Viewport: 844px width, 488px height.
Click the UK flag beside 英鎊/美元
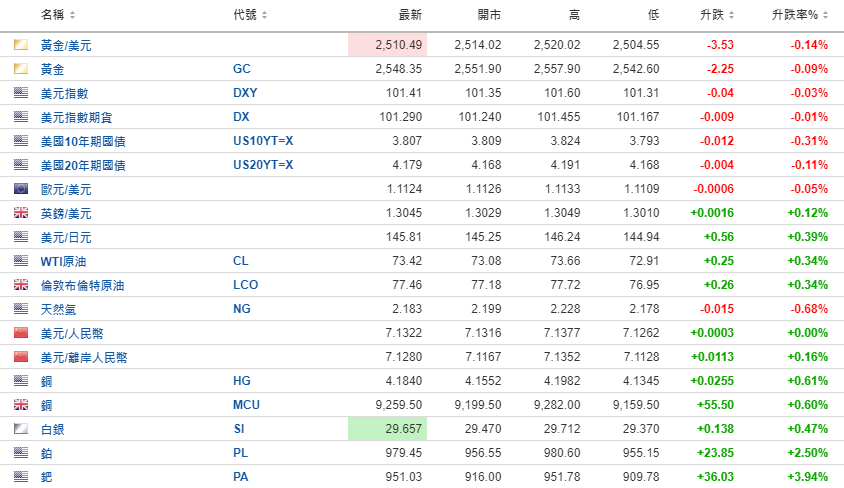(21, 213)
